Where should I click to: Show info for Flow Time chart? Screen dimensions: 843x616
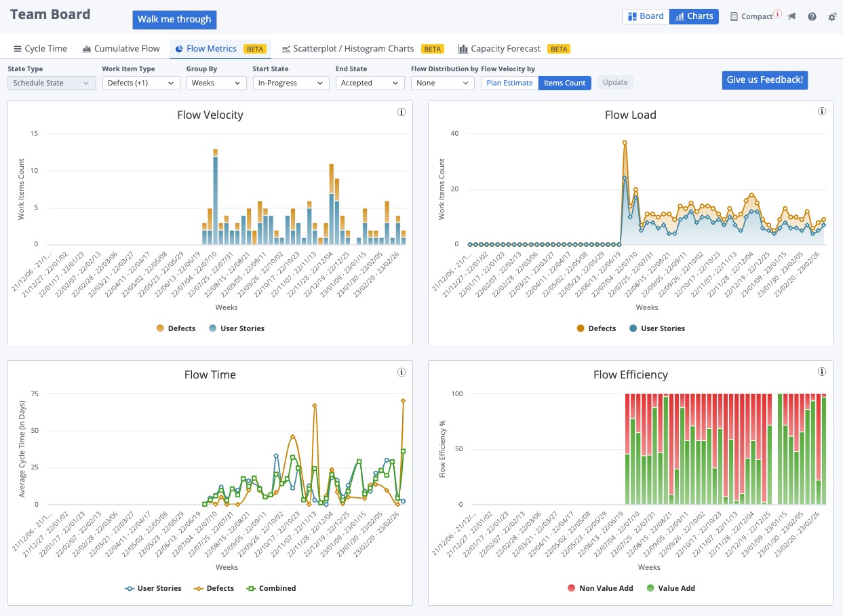coord(401,372)
